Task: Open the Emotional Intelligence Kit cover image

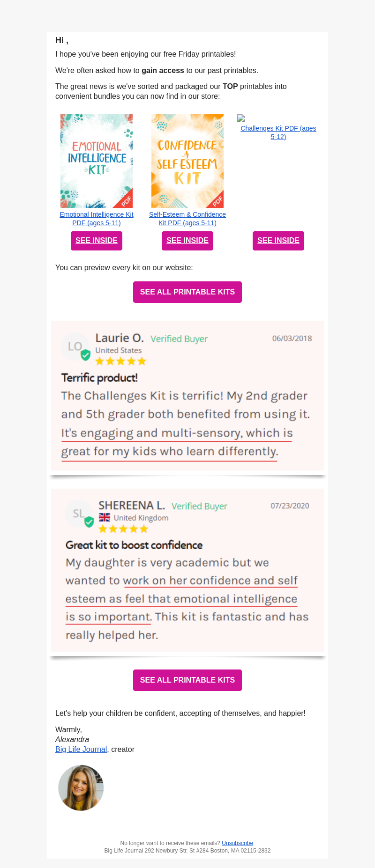Action: pos(97,161)
